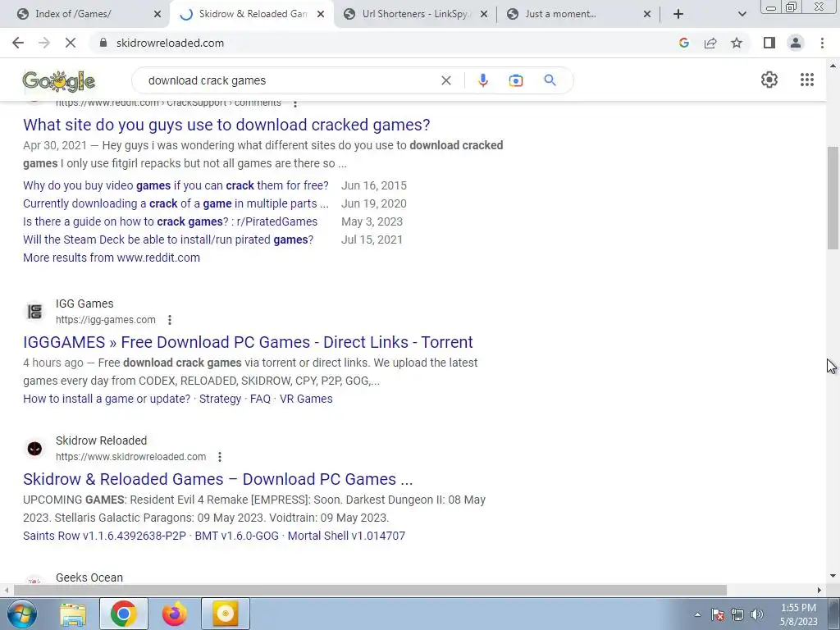Click the IGG Games favicon
This screenshot has width=840, height=630.
34,311
